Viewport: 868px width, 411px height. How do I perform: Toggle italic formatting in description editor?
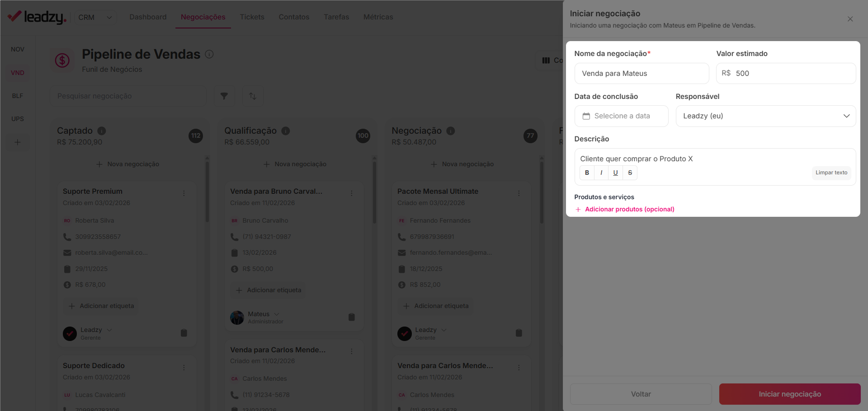[x=601, y=173]
